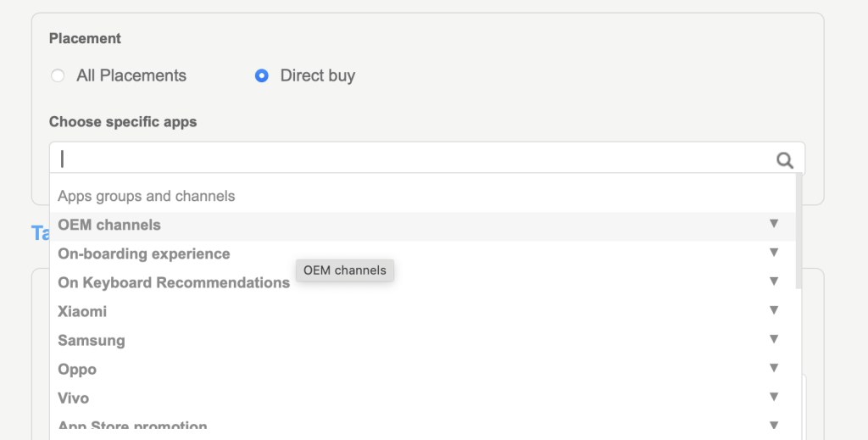Viewport: 868px width, 440px height.
Task: Select the Direct buy radio button
Action: [262, 75]
